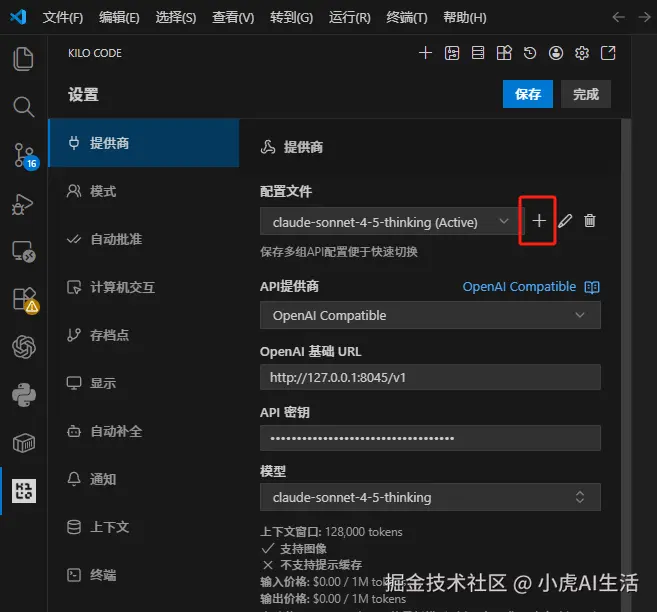Open the 编辑(E) menu
The height and width of the screenshot is (612, 657).
pos(119,17)
